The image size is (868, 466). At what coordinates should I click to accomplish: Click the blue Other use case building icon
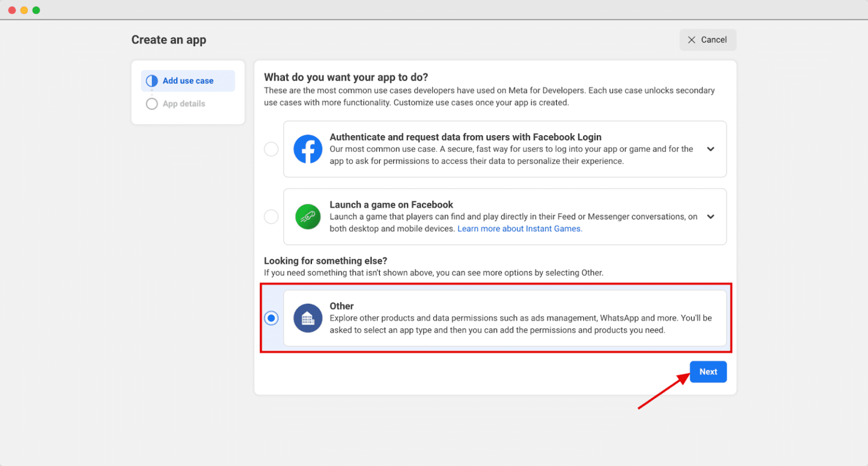[308, 318]
